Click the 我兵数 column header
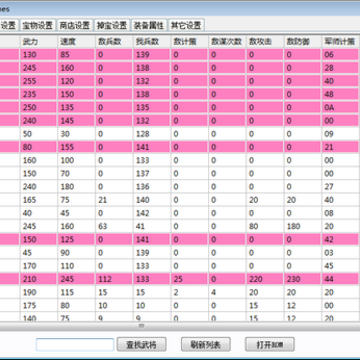Viewport: 360px width, 360px height. click(152, 42)
